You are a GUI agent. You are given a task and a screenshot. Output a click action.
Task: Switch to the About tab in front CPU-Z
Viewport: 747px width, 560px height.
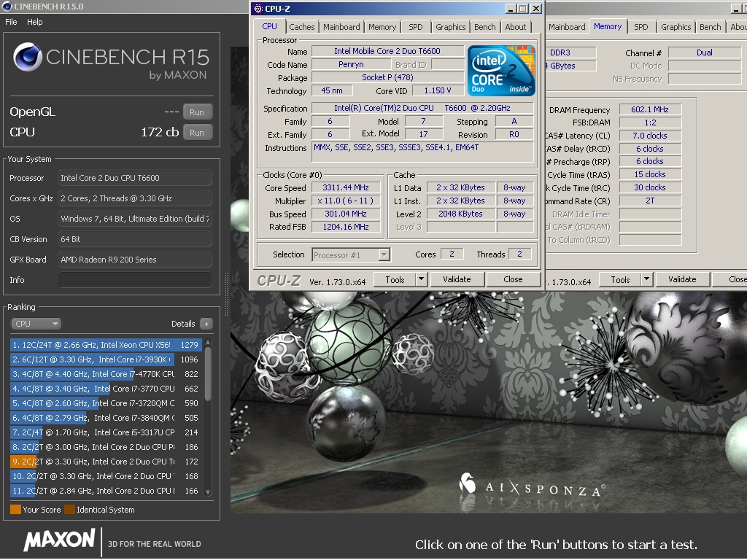[x=516, y=27]
